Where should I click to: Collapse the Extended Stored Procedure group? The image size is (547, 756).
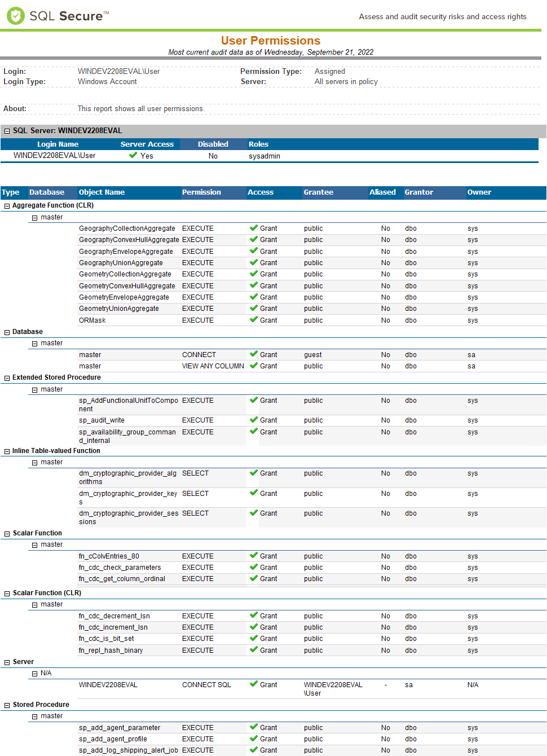point(7,378)
